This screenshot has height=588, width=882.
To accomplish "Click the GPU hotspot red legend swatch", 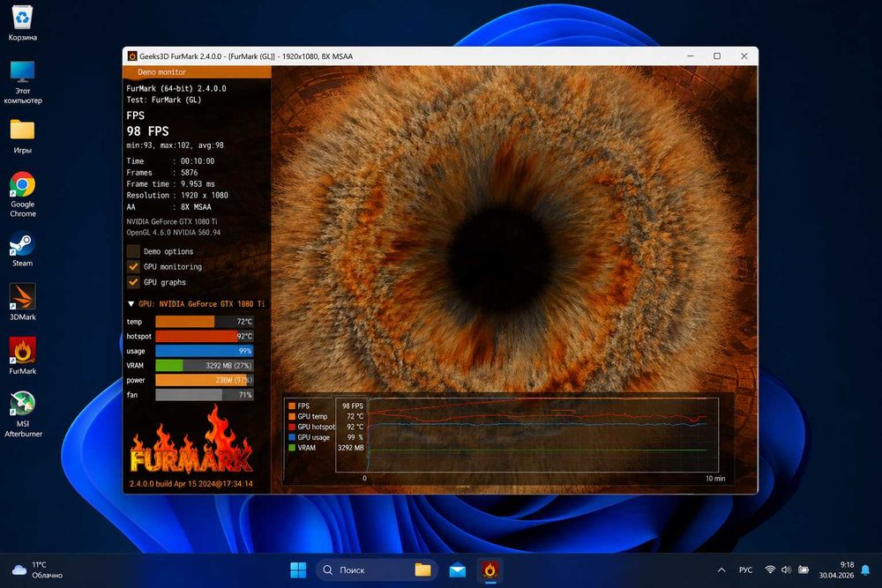I will click(x=292, y=428).
